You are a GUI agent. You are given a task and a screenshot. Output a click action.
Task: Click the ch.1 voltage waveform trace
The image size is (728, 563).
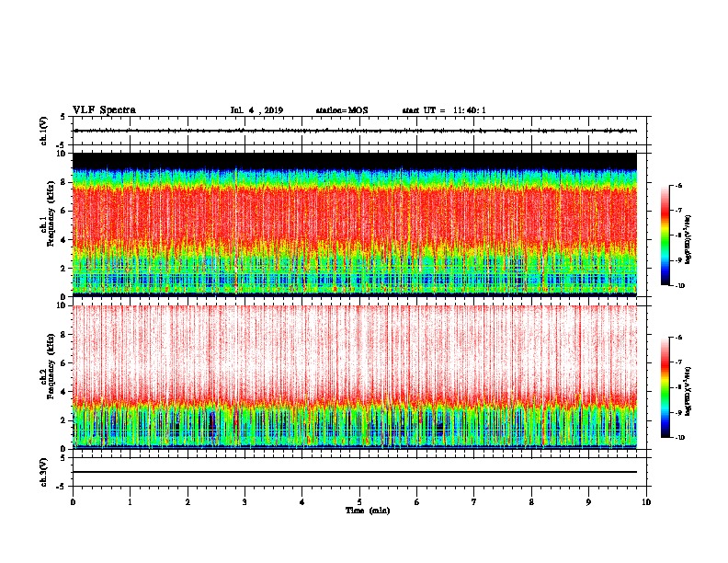(355, 131)
